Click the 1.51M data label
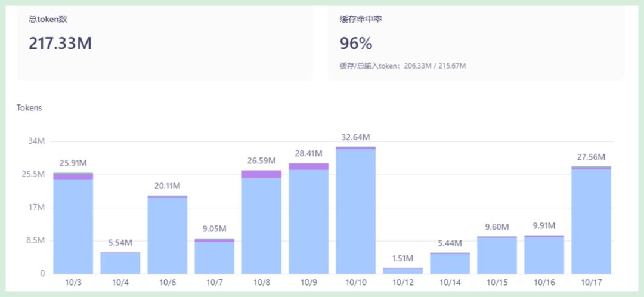Screen dimensions: 644x297 (x=403, y=258)
